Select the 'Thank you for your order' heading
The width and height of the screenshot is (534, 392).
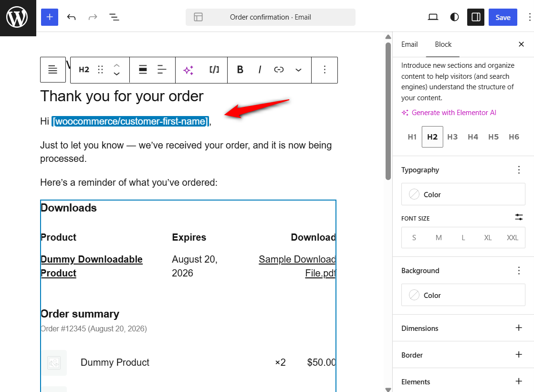(x=122, y=96)
